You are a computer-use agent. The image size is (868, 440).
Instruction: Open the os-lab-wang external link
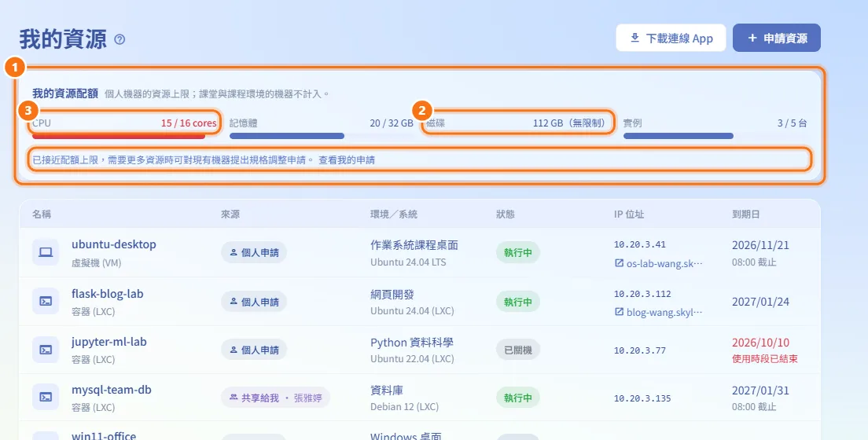pos(664,263)
